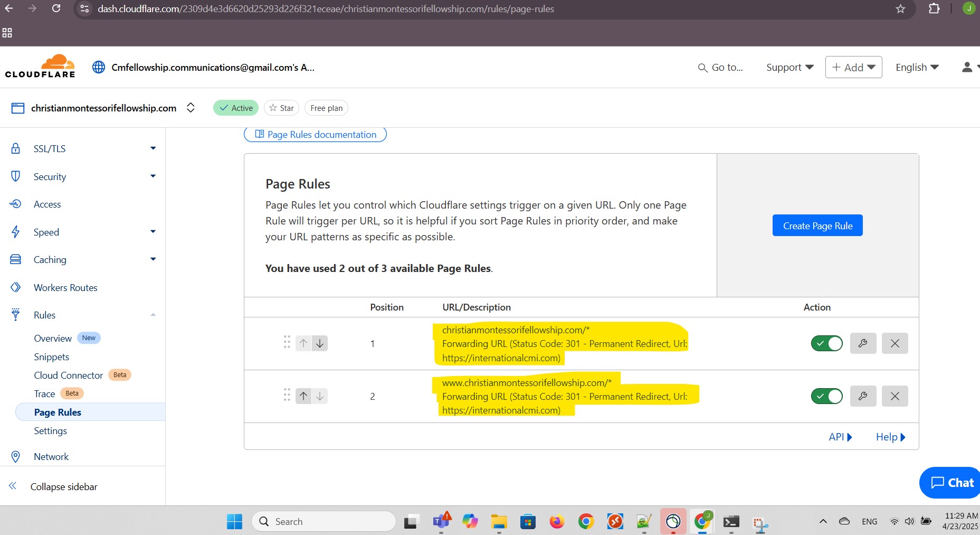Open Settings under Rules
This screenshot has height=535, width=980.
point(50,430)
